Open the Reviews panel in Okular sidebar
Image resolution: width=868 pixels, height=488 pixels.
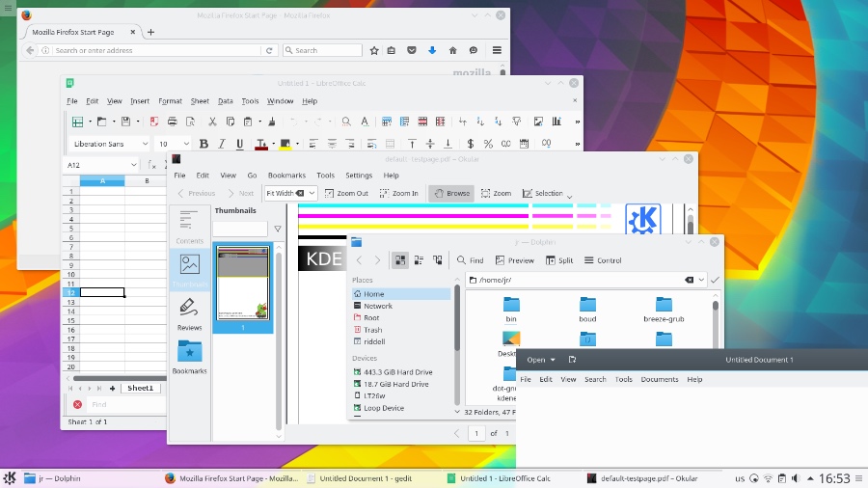(190, 314)
